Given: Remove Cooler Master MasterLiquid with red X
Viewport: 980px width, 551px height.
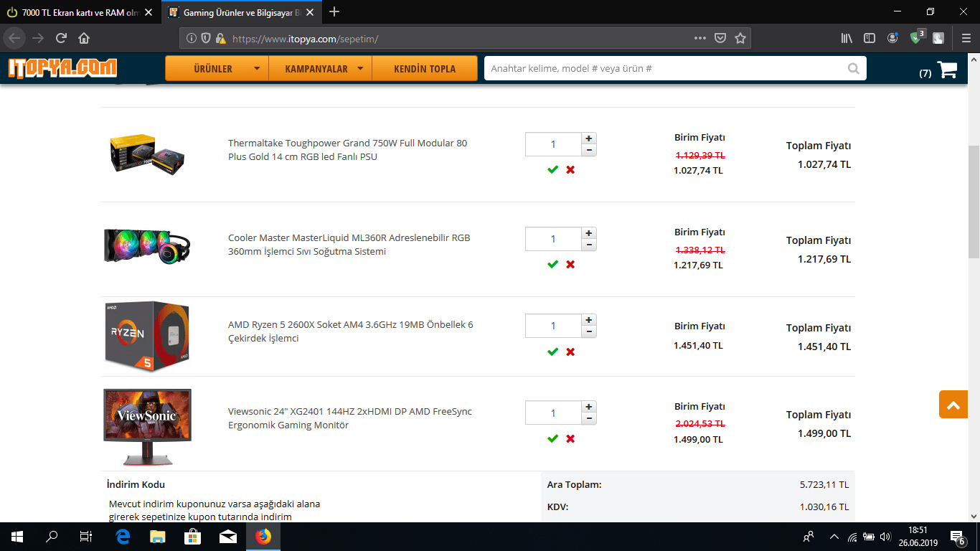Looking at the screenshot, I should (570, 264).
